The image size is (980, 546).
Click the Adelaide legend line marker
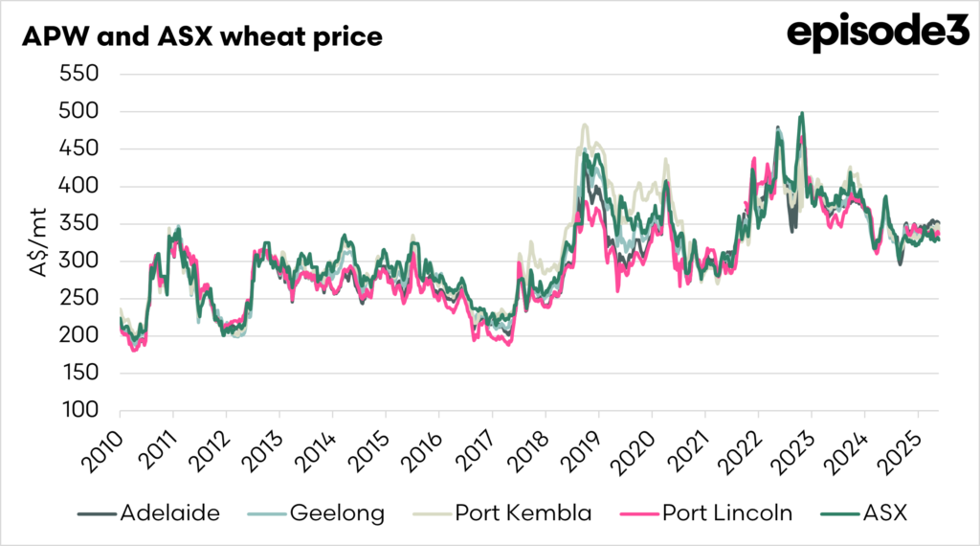coord(96,513)
